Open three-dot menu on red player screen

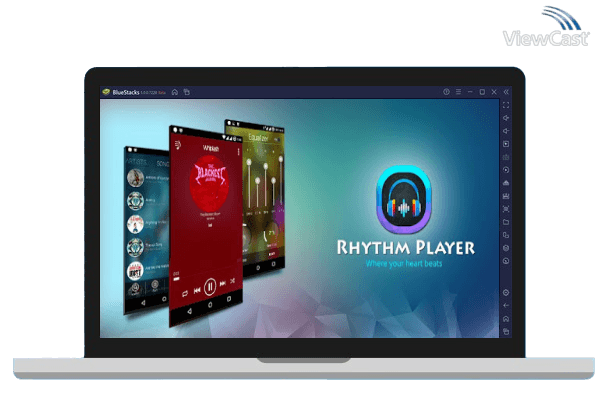tap(238, 152)
